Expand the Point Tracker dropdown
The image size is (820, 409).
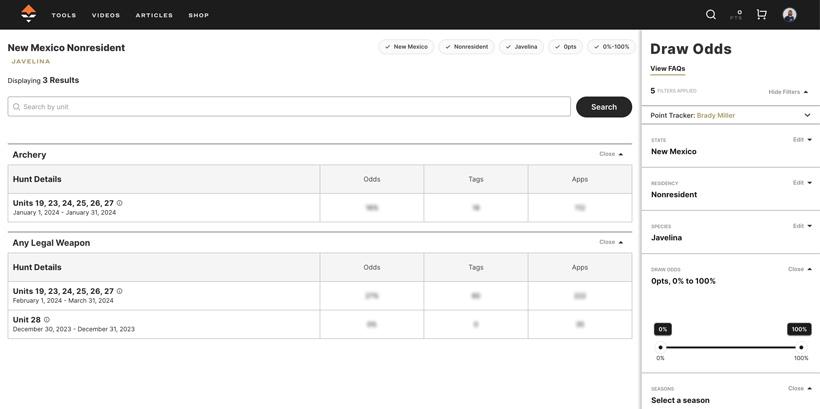pyautogui.click(x=807, y=115)
